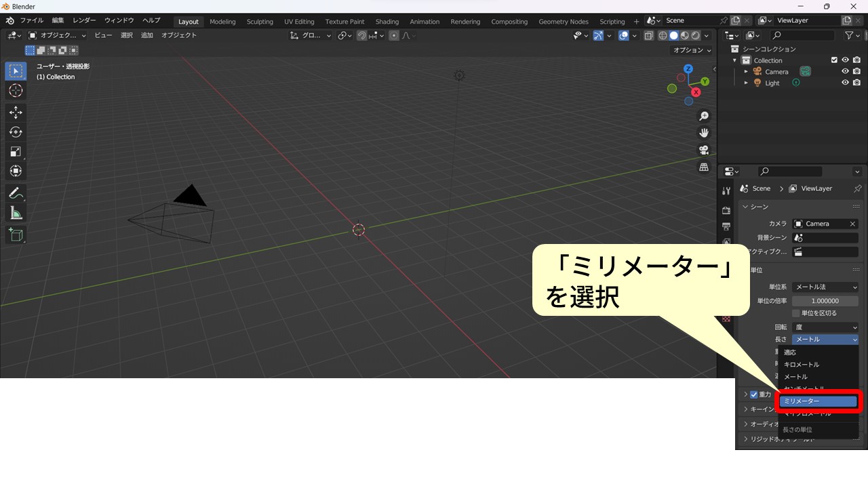The width and height of the screenshot is (868, 488).
Task: Open the Output properties tab icon
Action: pos(726,226)
